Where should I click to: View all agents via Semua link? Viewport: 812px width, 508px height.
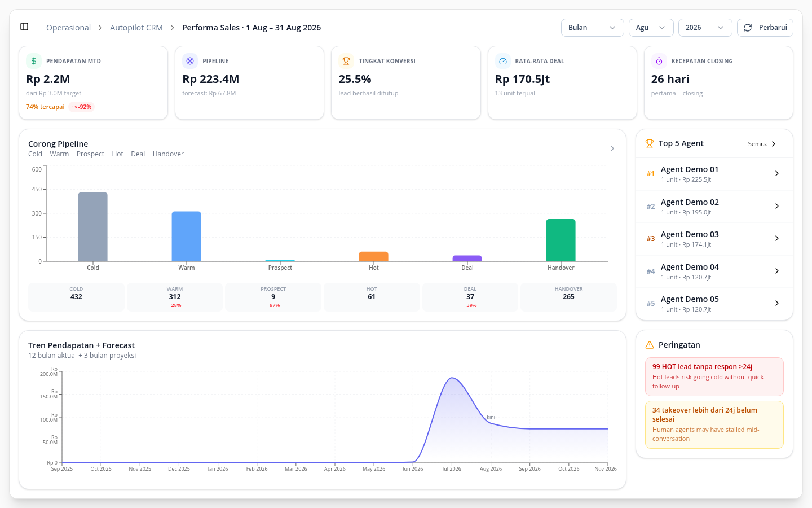tap(762, 144)
